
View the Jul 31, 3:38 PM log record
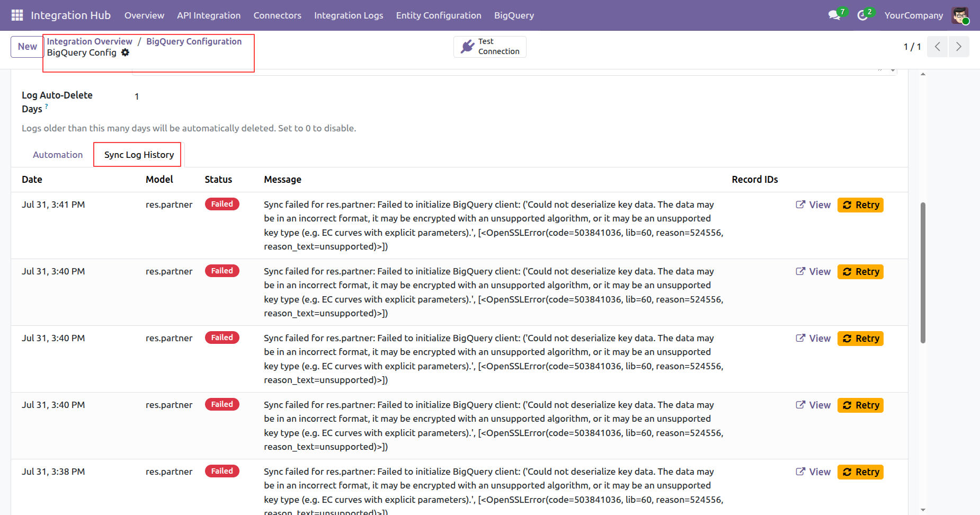813,472
